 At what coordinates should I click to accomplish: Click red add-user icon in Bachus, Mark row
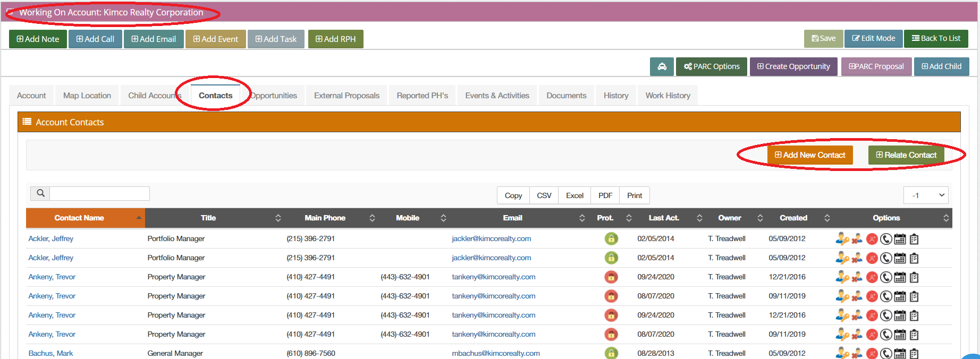872,353
